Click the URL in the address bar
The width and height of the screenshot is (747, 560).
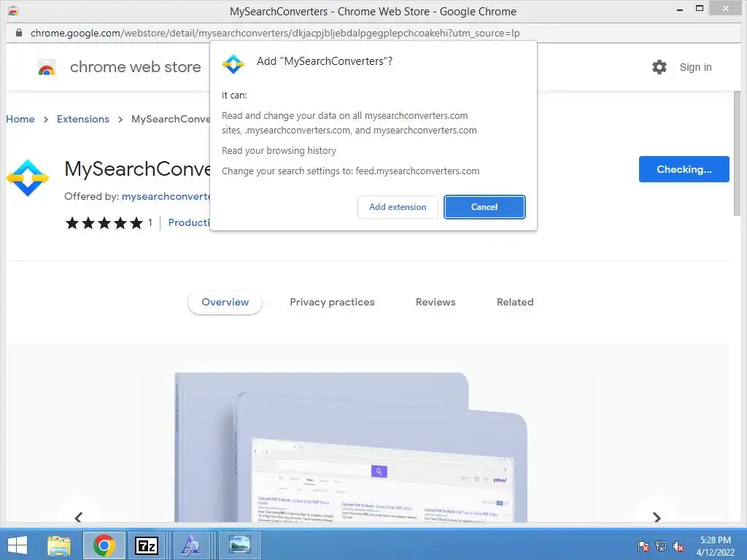pos(275,33)
